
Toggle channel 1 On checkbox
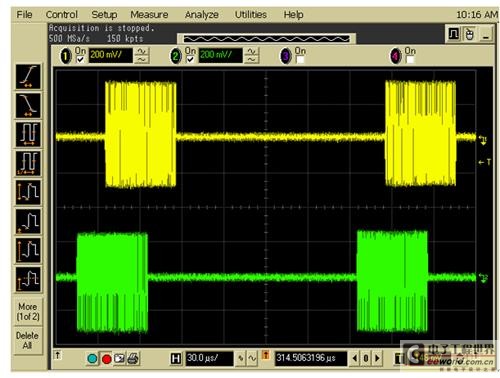[80, 60]
